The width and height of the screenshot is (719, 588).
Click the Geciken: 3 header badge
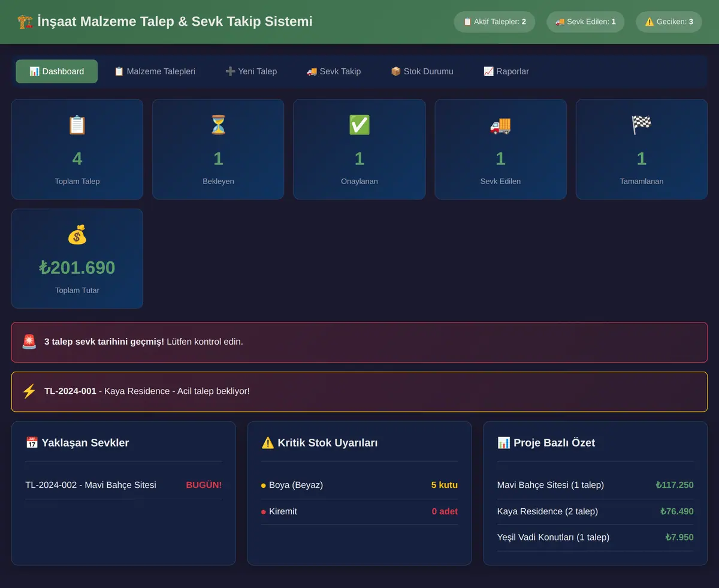(669, 22)
